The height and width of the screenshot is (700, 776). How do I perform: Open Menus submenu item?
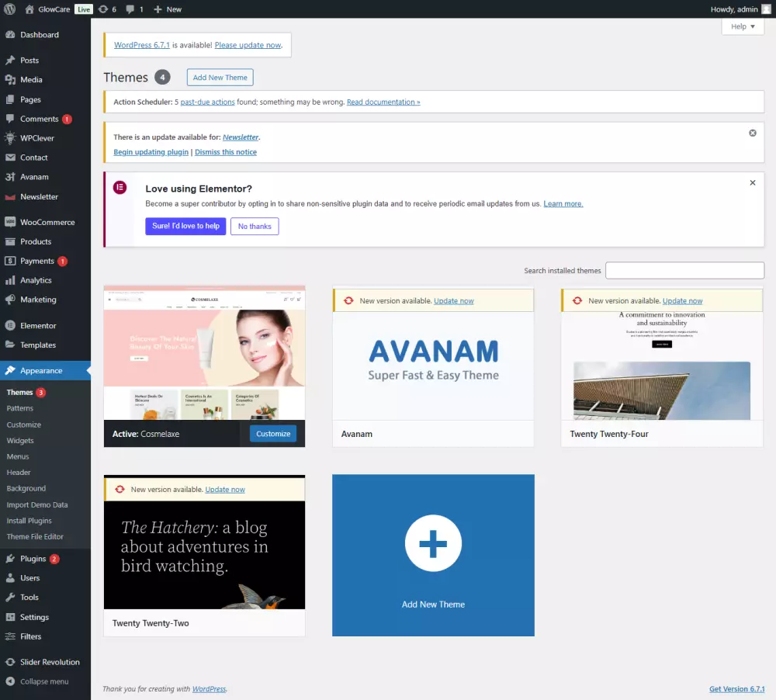18,456
